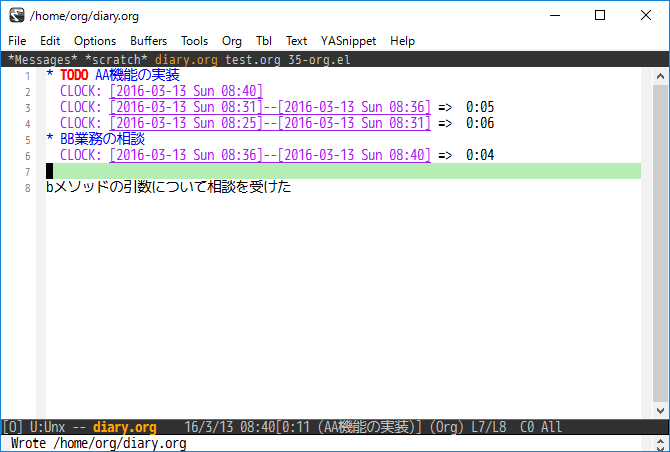This screenshot has height=452, width=670.
Task: Click the minibuffer message Wrote /home/org/diary.org
Action: (x=99, y=443)
